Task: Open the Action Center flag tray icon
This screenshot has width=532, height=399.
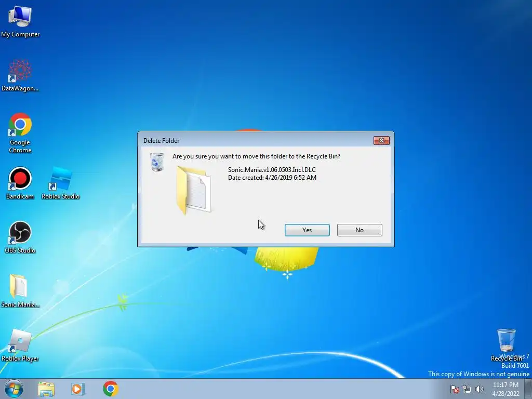Action: (455, 389)
